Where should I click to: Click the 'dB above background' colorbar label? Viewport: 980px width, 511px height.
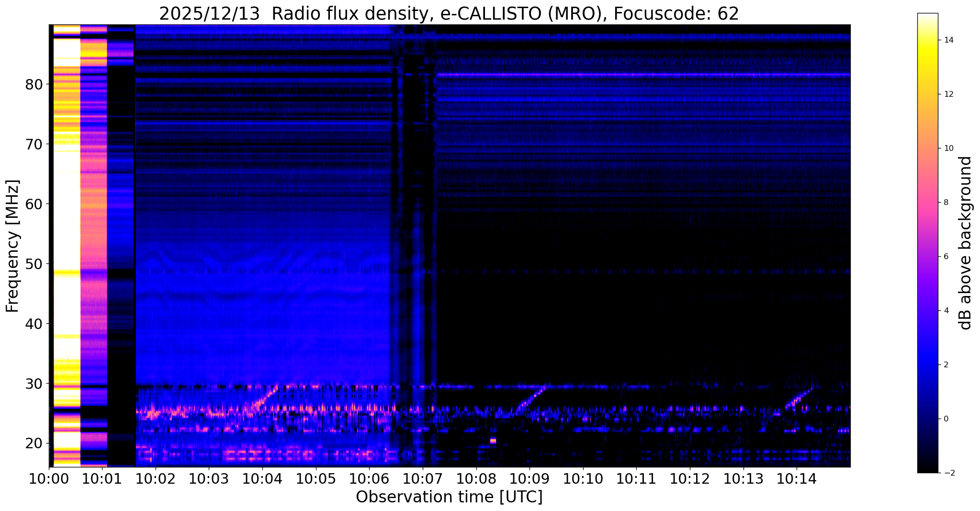point(966,243)
